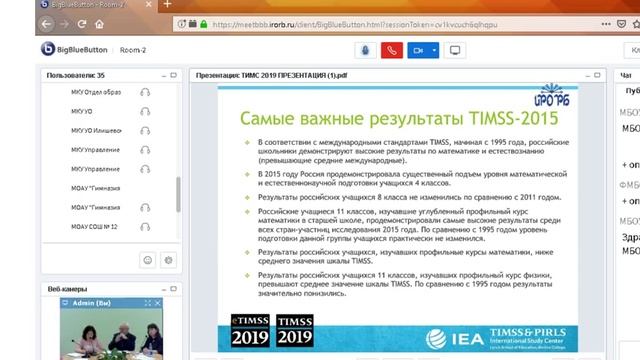The height and width of the screenshot is (360, 640).
Task: Click the presentation slide area
Action: 398,219
